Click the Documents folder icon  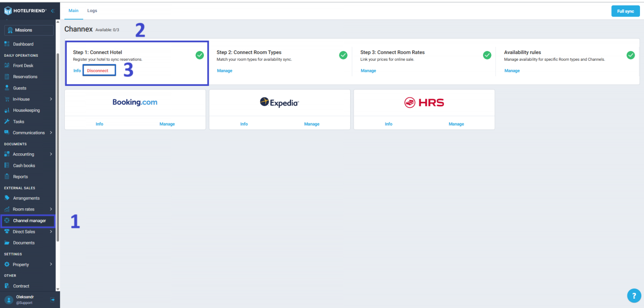[x=7, y=243]
